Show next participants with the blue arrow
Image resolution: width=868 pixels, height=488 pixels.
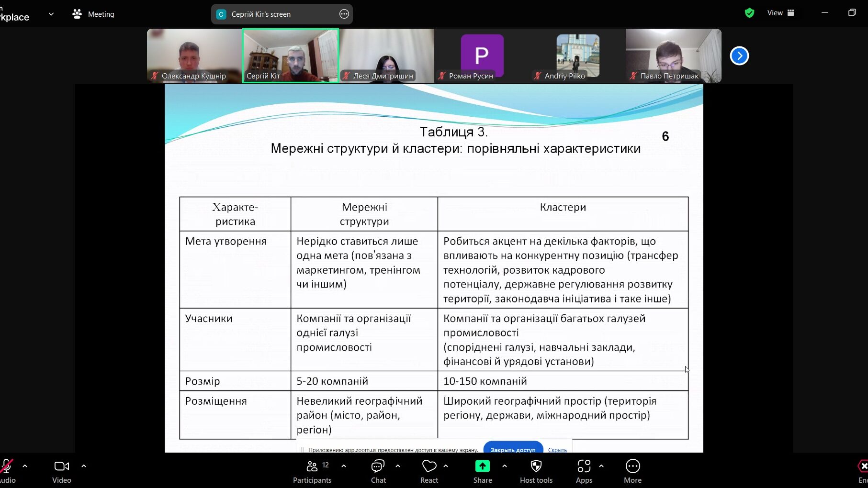pyautogui.click(x=739, y=56)
